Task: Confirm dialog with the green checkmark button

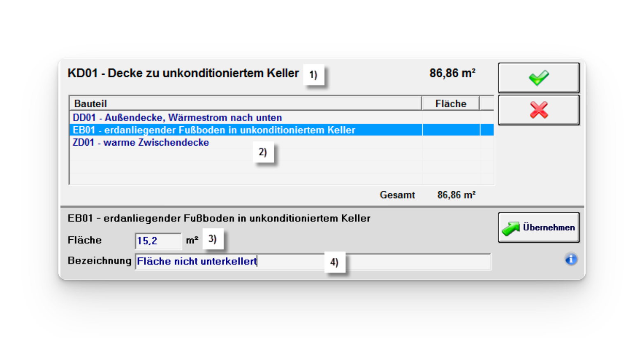Action: click(538, 78)
